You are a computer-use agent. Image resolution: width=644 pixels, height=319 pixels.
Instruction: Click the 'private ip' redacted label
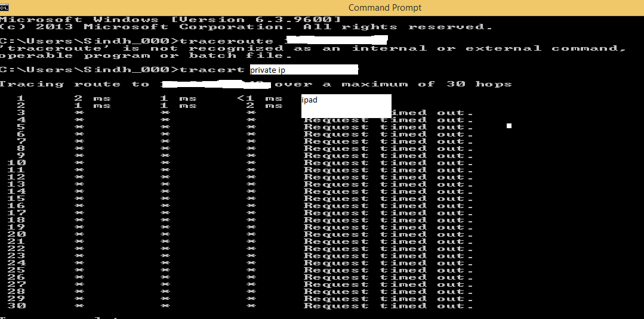267,70
